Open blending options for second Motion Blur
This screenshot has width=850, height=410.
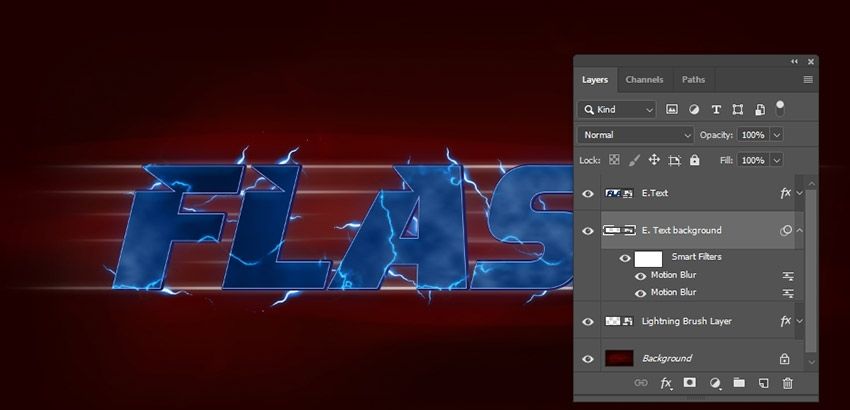pyautogui.click(x=788, y=293)
